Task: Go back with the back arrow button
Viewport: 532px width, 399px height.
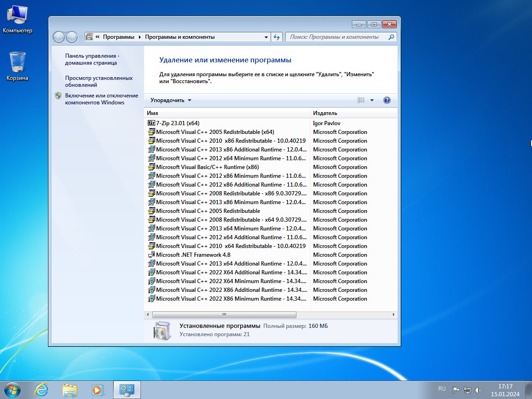Action: [59, 37]
